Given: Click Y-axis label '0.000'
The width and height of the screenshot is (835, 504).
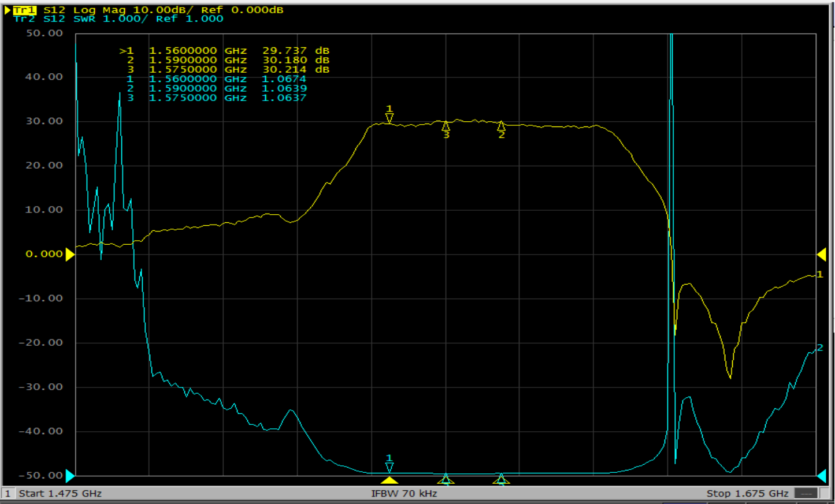Looking at the screenshot, I should coord(44,254).
